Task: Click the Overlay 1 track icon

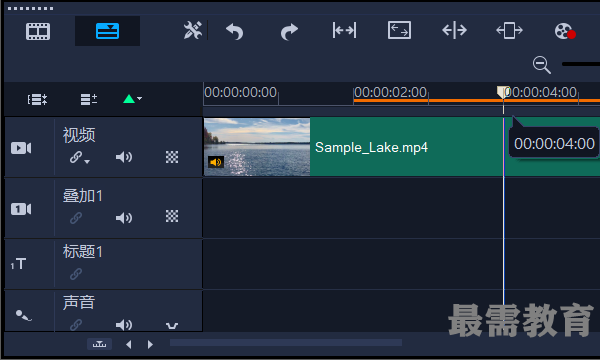Action: click(21, 209)
